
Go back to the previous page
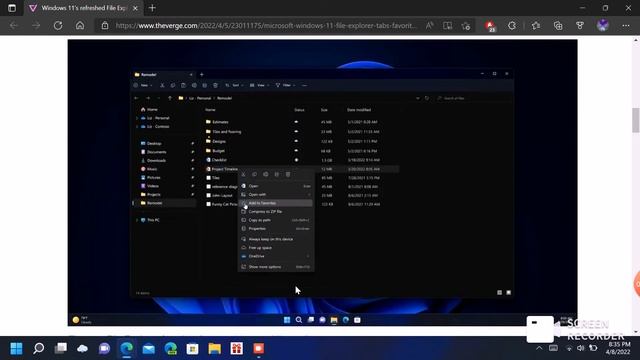coord(14,26)
